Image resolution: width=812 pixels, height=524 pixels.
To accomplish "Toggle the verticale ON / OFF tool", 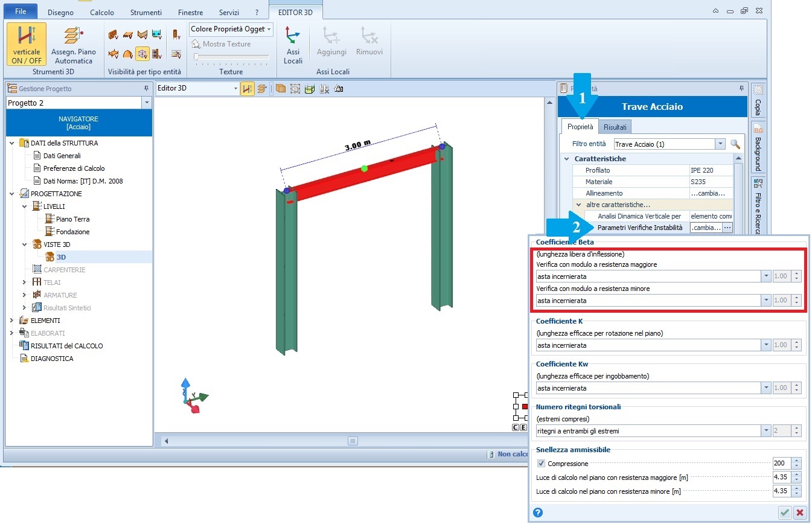I will coord(27,44).
